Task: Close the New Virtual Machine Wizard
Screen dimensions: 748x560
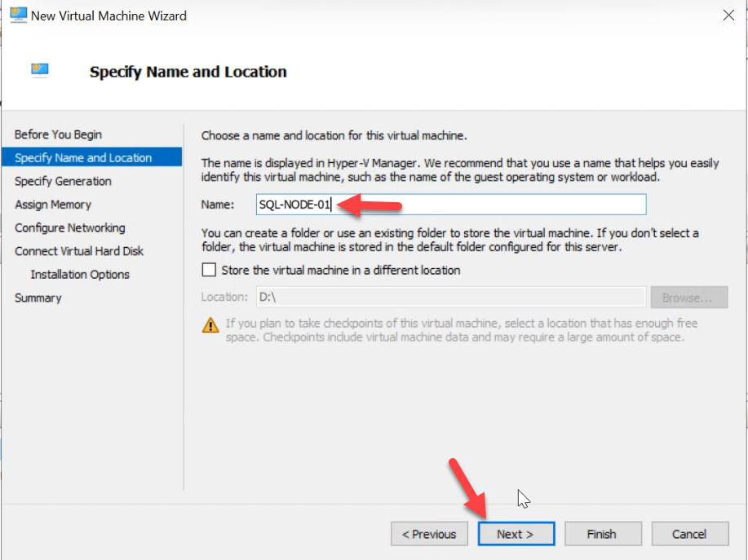Action: pos(728,15)
